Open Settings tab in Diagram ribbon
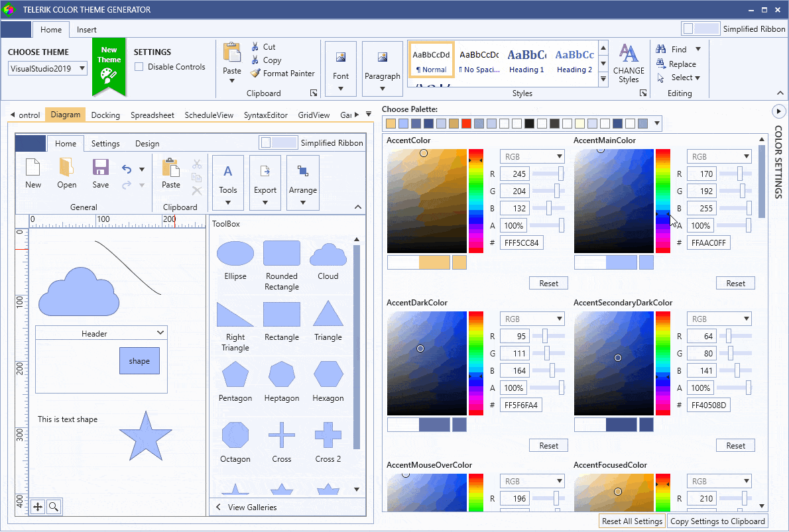This screenshot has height=532, width=789. (x=105, y=144)
